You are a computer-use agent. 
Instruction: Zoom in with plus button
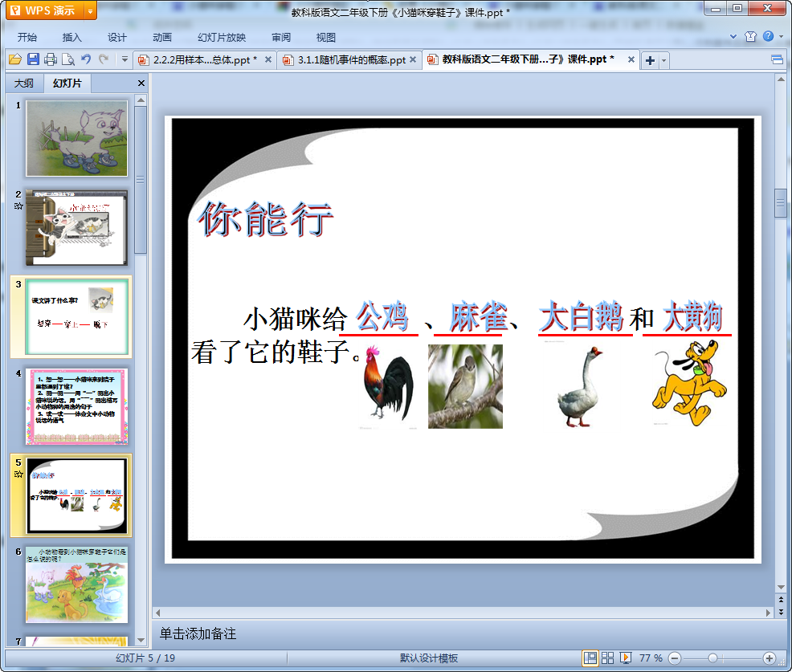pyautogui.click(x=770, y=658)
